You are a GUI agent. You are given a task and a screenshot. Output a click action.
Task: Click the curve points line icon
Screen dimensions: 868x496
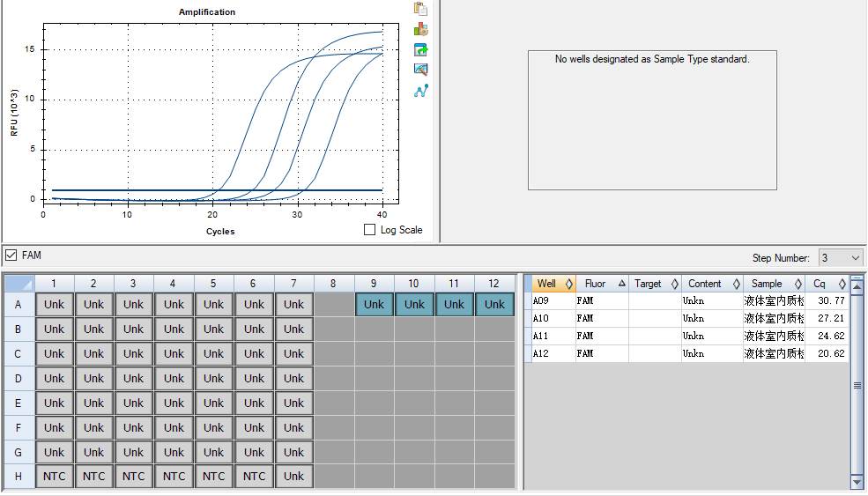(x=420, y=90)
